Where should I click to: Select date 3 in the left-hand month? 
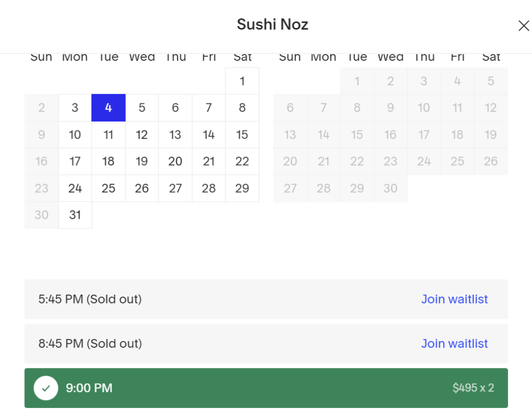pyautogui.click(x=75, y=108)
